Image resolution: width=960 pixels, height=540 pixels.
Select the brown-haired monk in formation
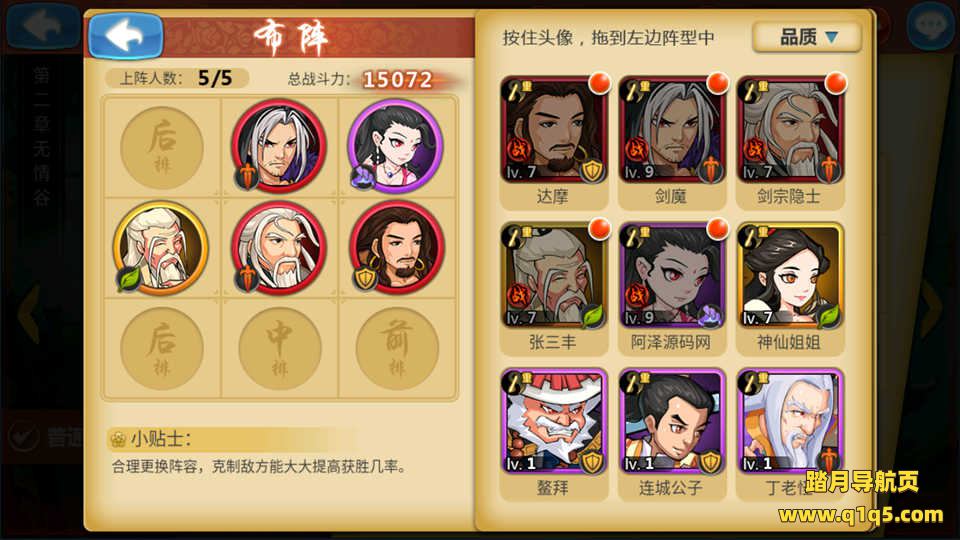point(397,248)
